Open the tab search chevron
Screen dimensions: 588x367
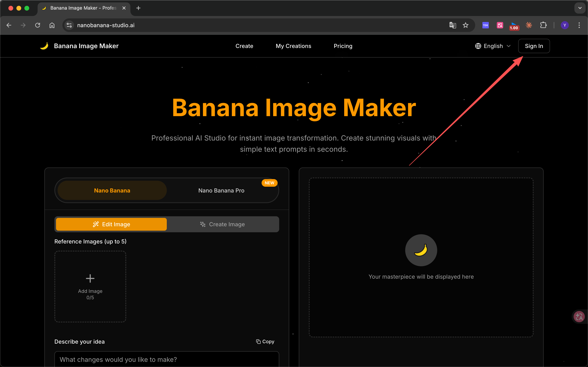point(580,8)
